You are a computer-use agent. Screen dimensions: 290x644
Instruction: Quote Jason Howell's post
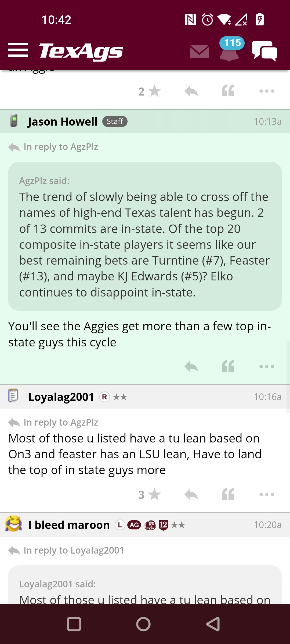click(x=228, y=366)
